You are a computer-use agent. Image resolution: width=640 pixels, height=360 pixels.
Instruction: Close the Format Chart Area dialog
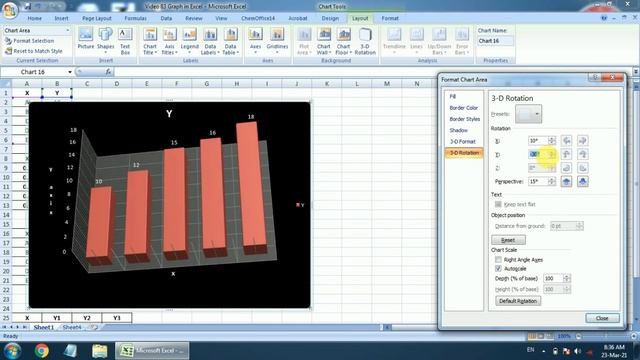(x=602, y=318)
